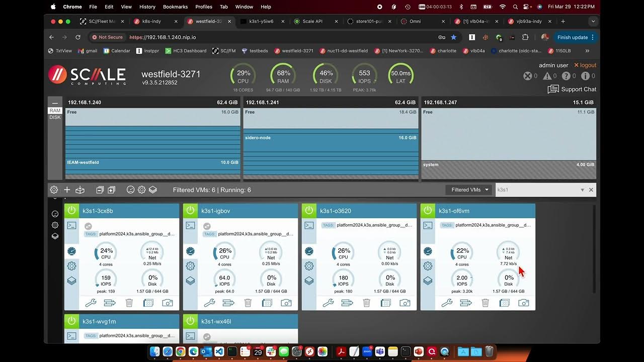
Task: Log out using the logout link
Action: tap(585, 65)
